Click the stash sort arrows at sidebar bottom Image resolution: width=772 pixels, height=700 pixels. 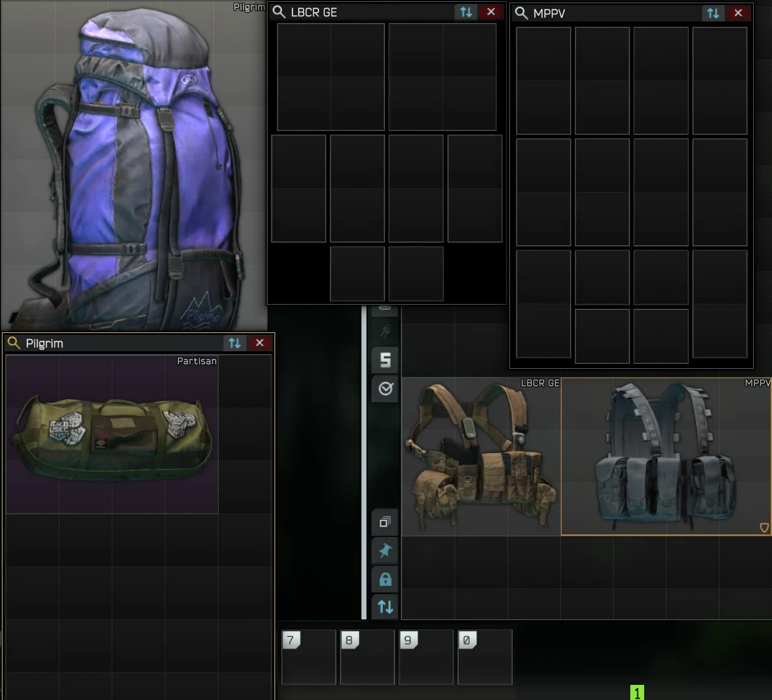pyautogui.click(x=385, y=607)
